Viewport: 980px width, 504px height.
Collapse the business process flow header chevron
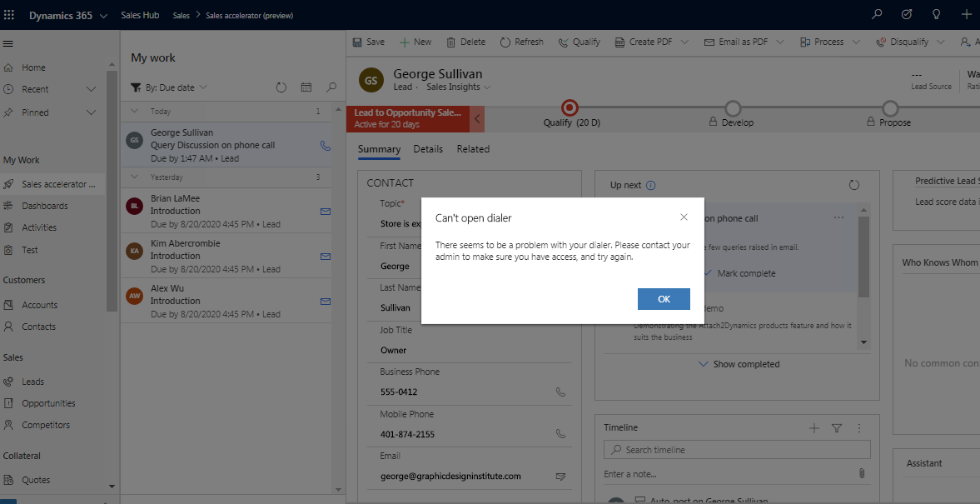click(477, 119)
